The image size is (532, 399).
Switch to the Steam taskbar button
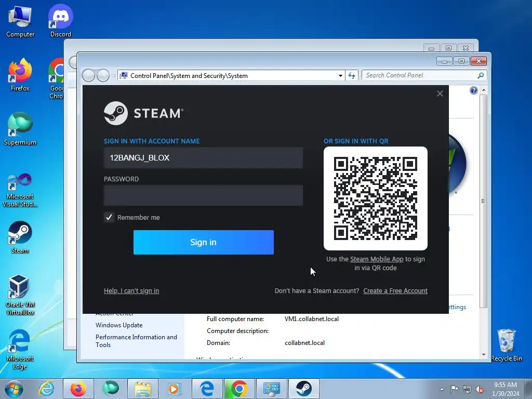(x=303, y=389)
